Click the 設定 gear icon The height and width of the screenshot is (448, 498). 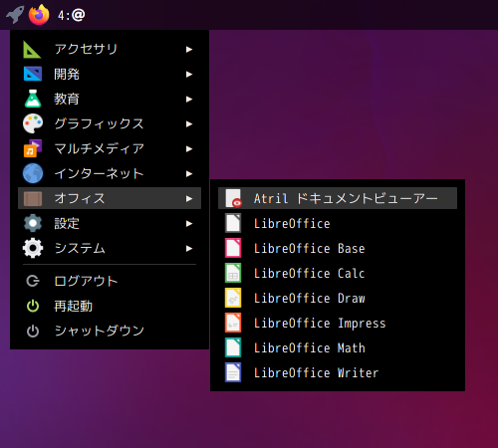(x=33, y=223)
